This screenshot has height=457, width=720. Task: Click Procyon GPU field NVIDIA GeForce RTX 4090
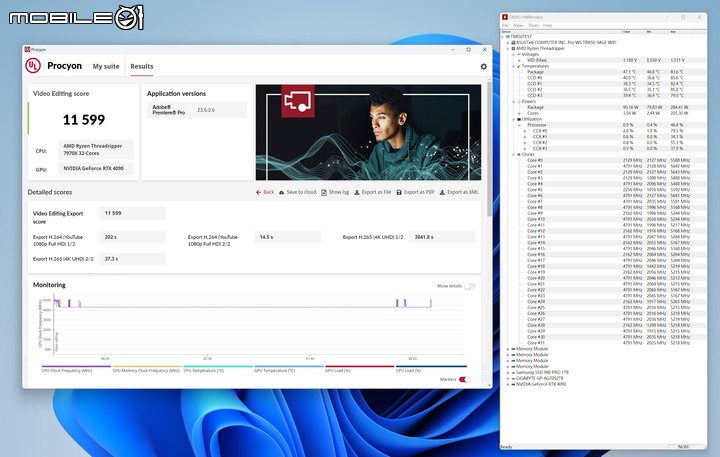click(96, 169)
